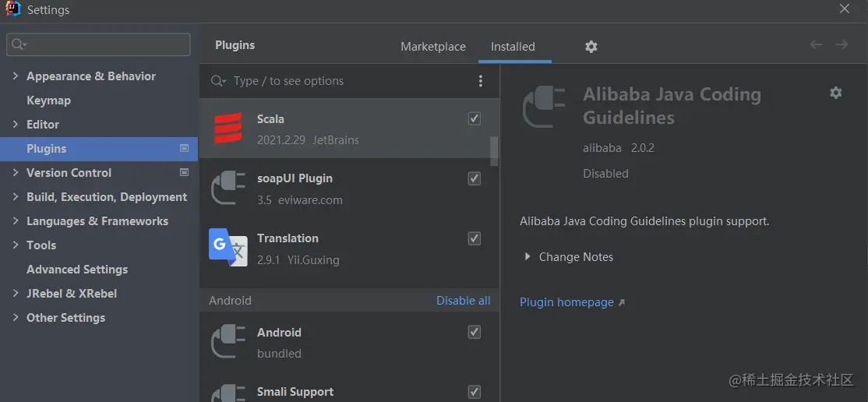Expand the Languages & Frameworks node
The width and height of the screenshot is (868, 402).
pyautogui.click(x=16, y=221)
